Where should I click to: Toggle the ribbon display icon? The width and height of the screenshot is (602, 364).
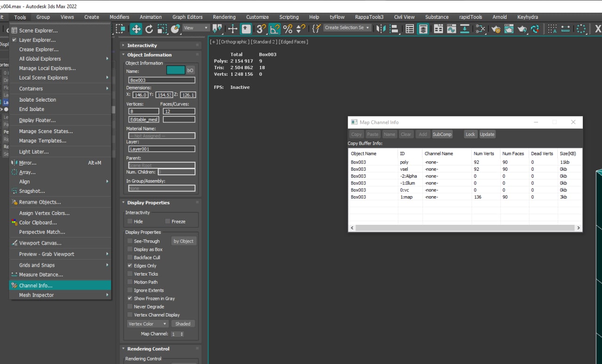[438, 29]
